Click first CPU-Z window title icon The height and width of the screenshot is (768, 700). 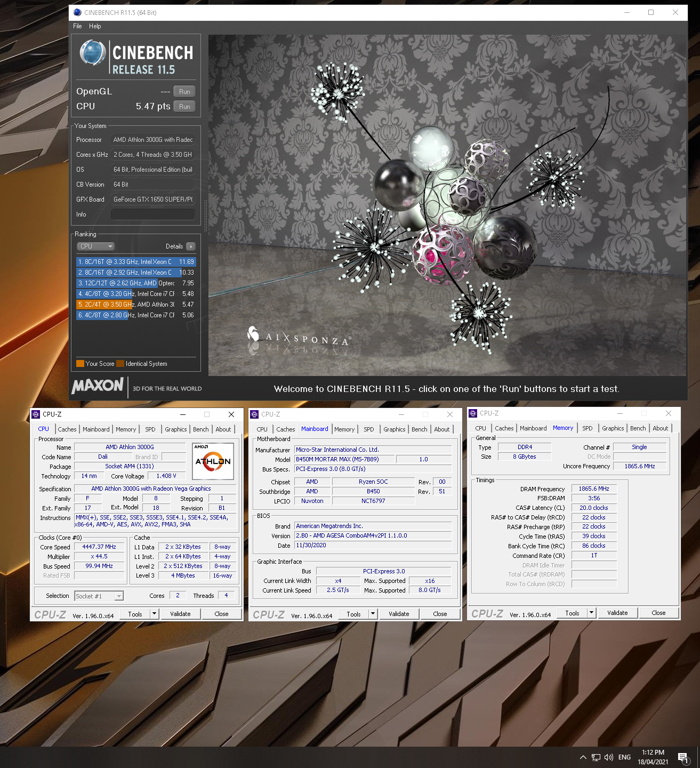click(x=36, y=414)
